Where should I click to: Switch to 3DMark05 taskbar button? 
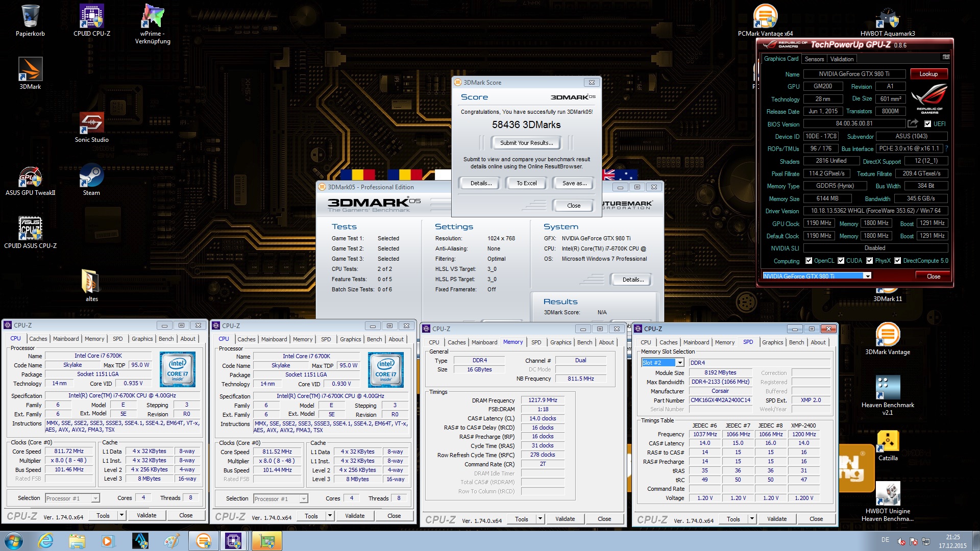tap(203, 541)
